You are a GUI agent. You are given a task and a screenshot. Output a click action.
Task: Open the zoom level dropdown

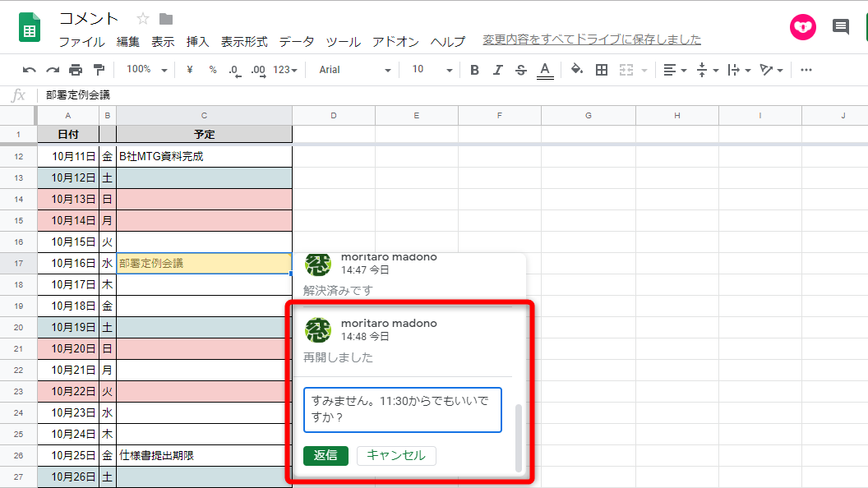click(146, 70)
